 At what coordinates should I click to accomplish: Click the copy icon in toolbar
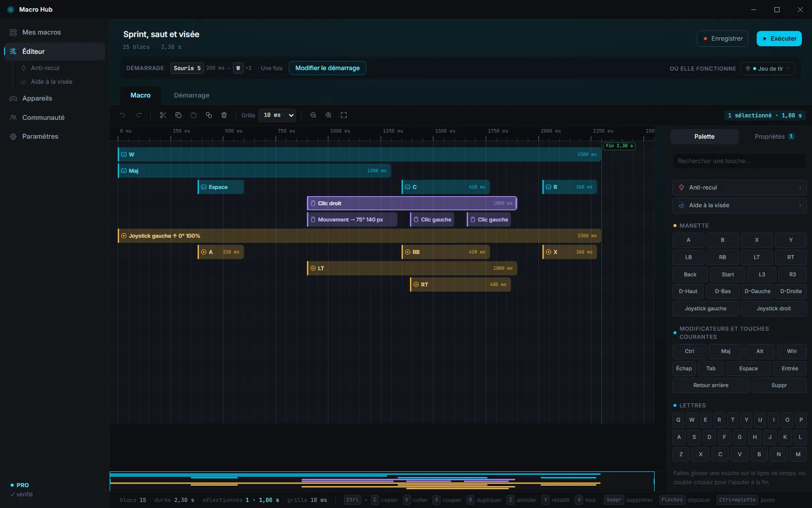(178, 115)
